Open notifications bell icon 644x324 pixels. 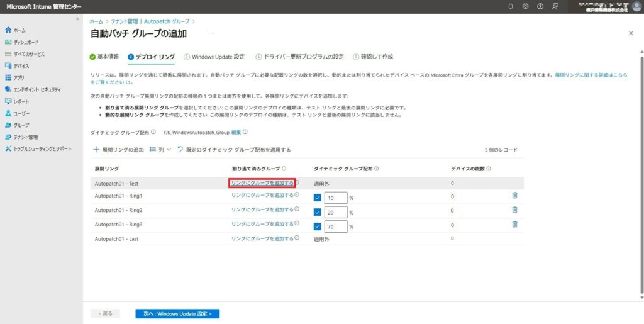coord(511,6)
